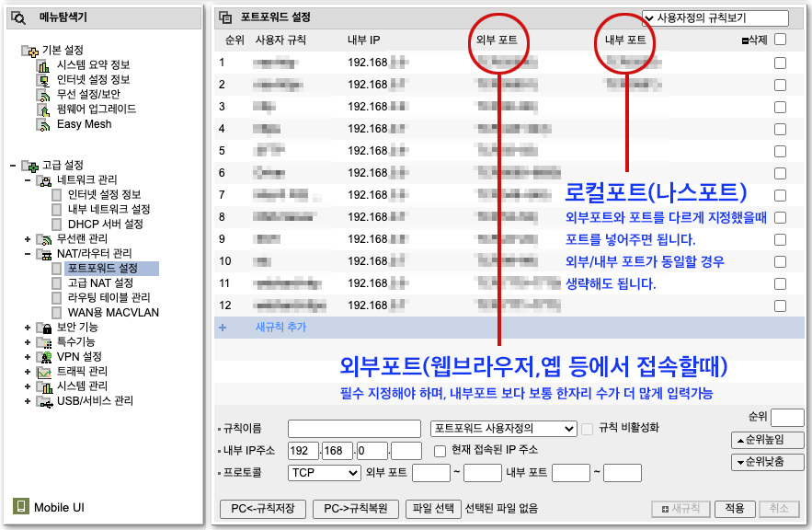Click the NAT/라우터 관리 folder icon
The image size is (812, 530).
click(44, 254)
